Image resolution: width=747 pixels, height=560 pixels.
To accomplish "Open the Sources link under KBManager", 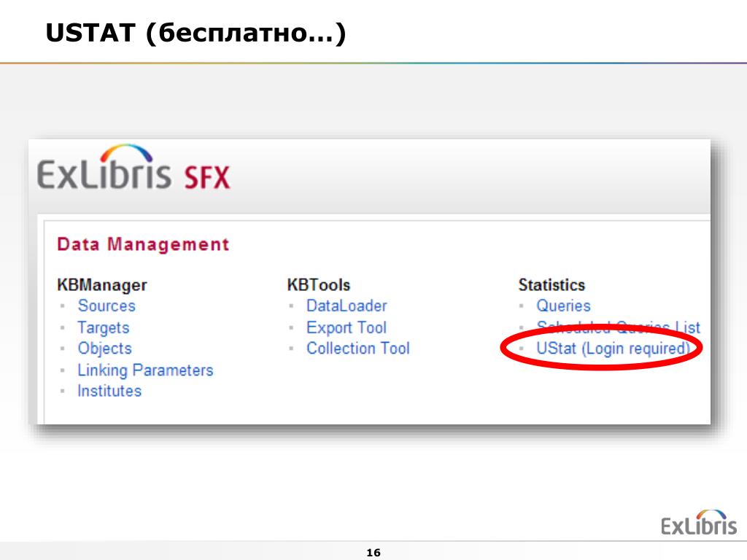I will (107, 306).
